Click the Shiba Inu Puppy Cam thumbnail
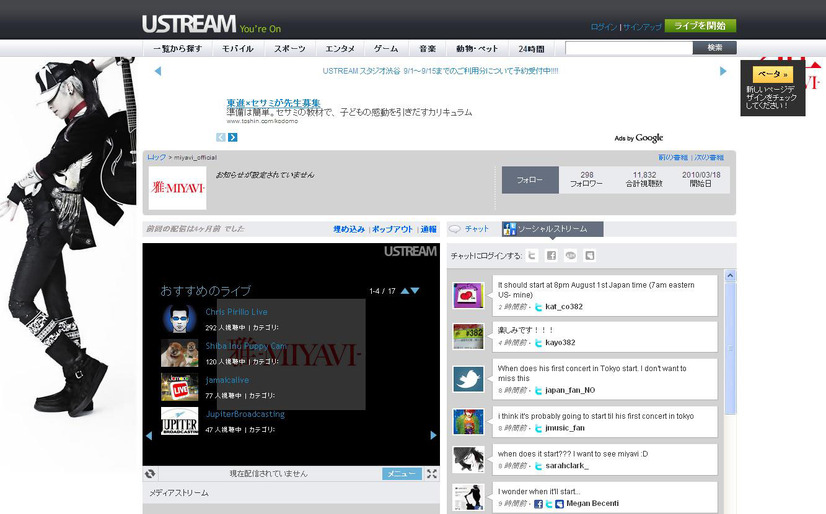The width and height of the screenshot is (826, 514). [x=180, y=353]
